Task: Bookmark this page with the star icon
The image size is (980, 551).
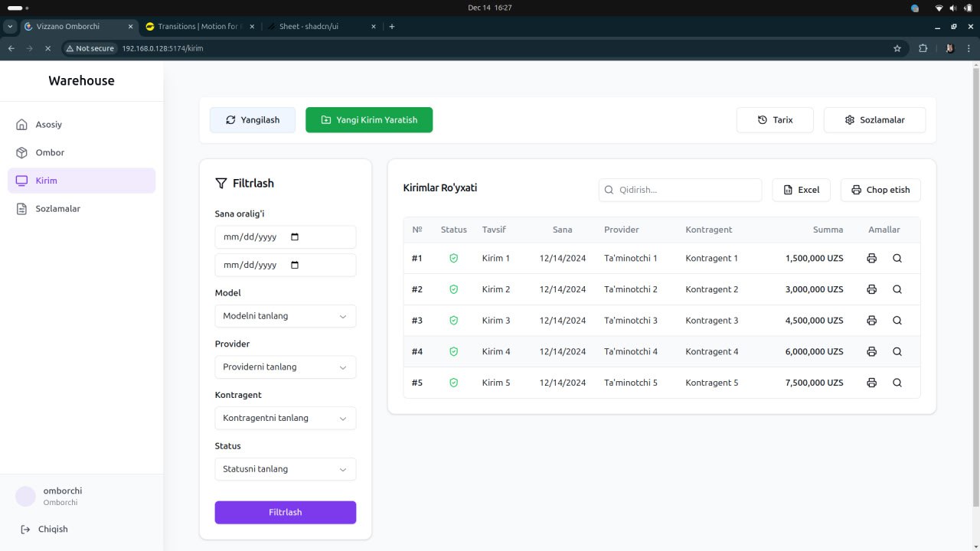Action: (897, 48)
